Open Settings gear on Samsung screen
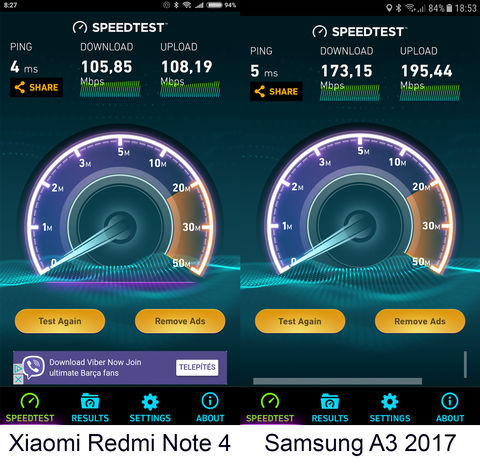Viewport: 480px width, 468px height. (390, 402)
